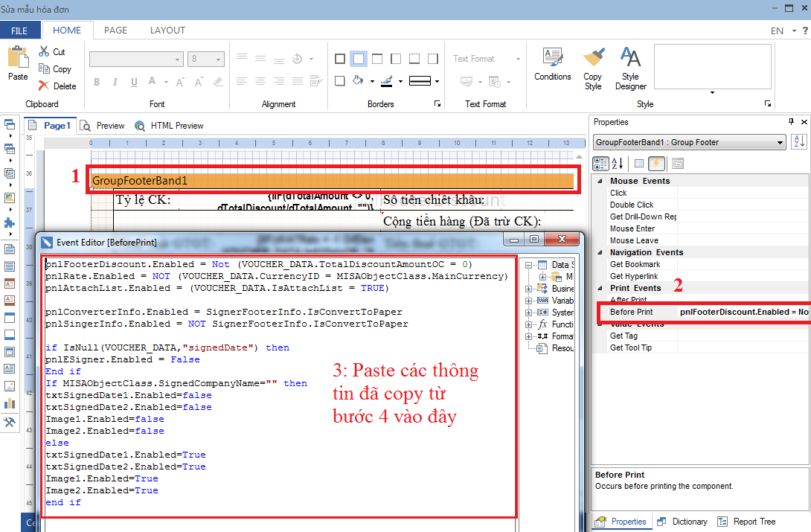Open the Report Tree panel tab
Viewport: 811px width, 532px height.
pyautogui.click(x=747, y=522)
